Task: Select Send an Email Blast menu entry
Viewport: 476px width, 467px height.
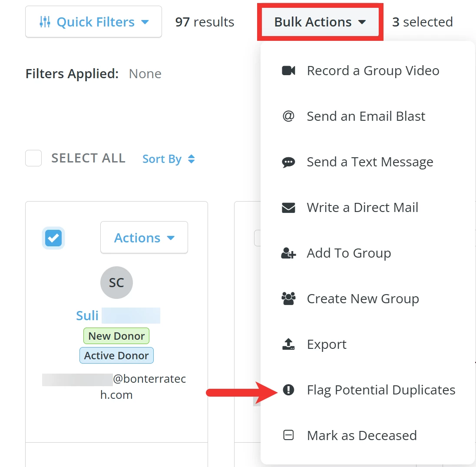Action: 366,116
